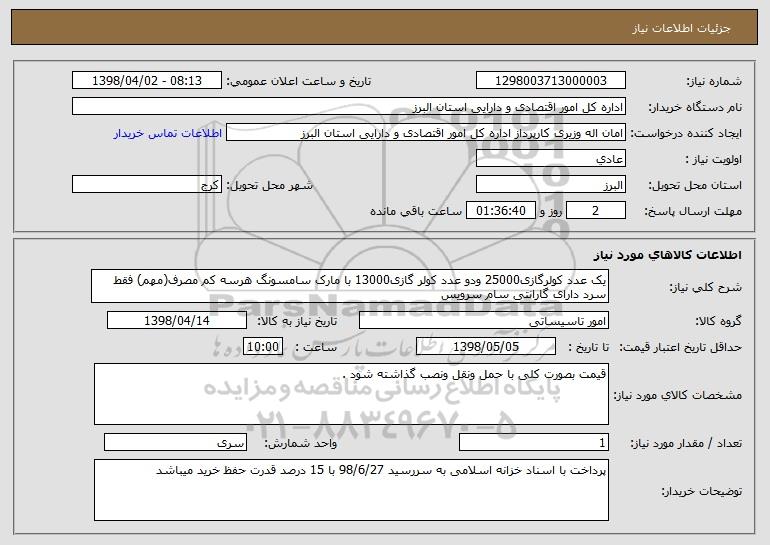Viewport: 770px width, 545px height.
Task: Click the priority field showing عادی
Action: pyautogui.click(x=550, y=159)
